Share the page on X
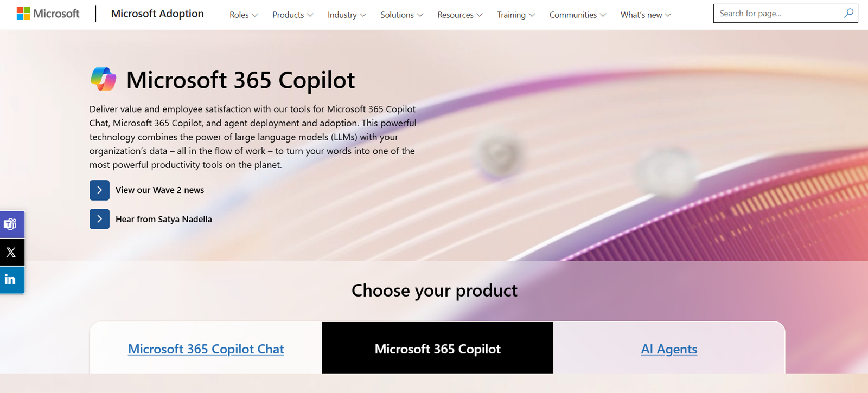868x393 pixels. 11,252
